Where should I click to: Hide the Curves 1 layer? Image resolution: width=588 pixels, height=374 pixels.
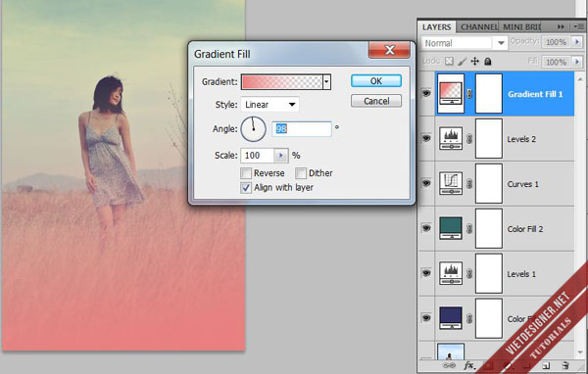click(426, 183)
